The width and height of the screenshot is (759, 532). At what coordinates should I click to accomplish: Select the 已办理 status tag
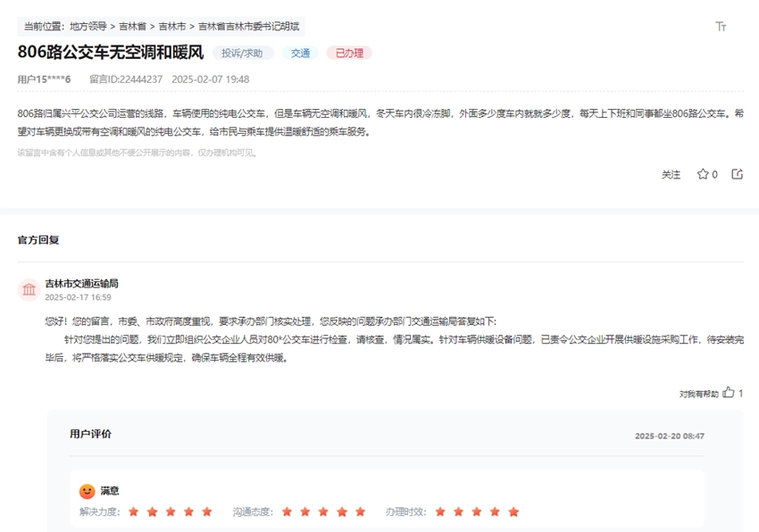pos(348,53)
